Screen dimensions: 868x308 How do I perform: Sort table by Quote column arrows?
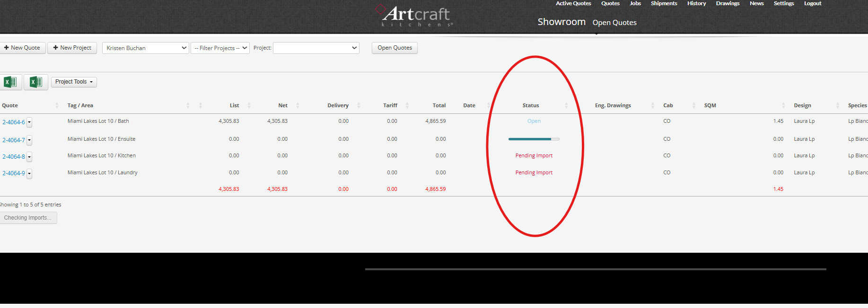click(x=57, y=105)
